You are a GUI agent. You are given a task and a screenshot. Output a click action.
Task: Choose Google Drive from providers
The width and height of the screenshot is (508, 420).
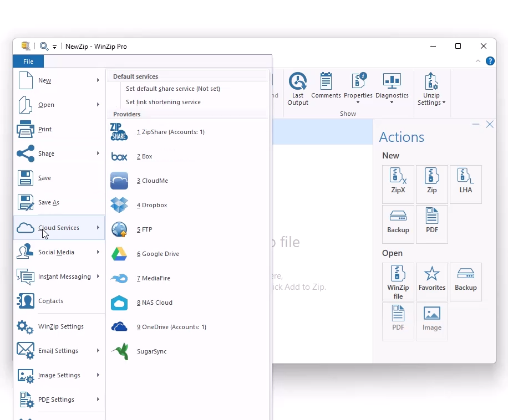[158, 254]
